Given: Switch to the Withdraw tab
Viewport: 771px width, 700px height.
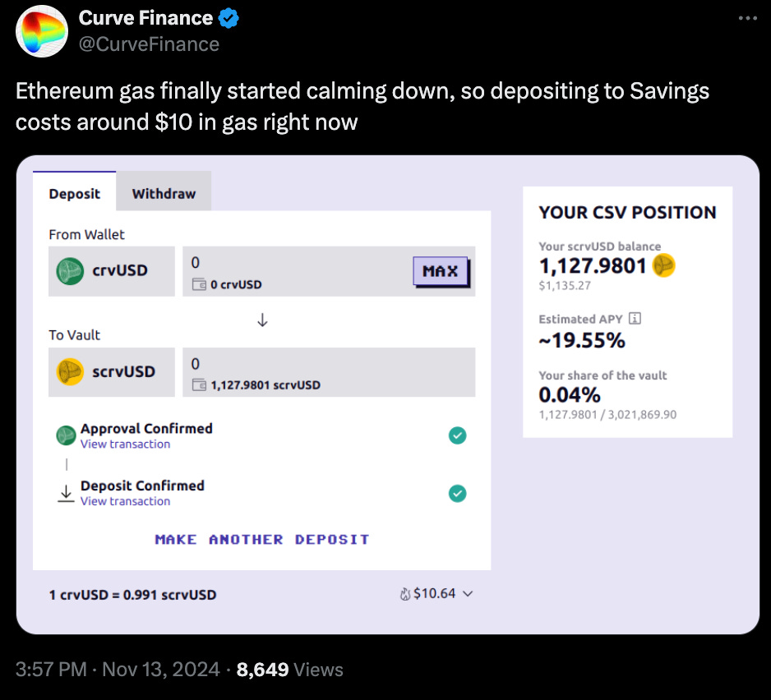Looking at the screenshot, I should click(x=164, y=194).
